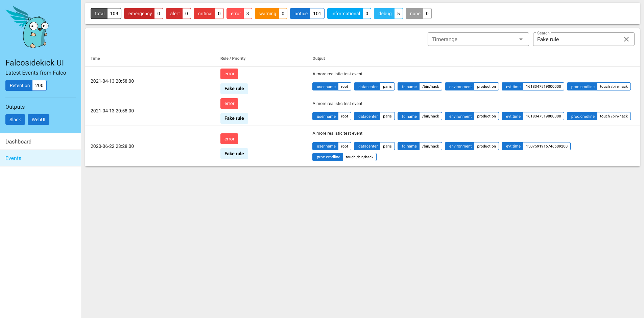Click the Time column header
The width and height of the screenshot is (644, 318).
95,58
